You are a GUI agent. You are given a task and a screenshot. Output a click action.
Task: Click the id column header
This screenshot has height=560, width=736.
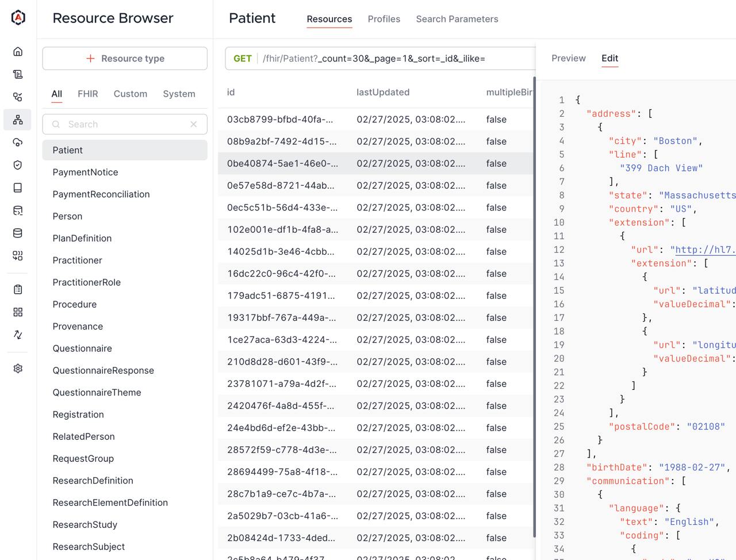tap(231, 92)
